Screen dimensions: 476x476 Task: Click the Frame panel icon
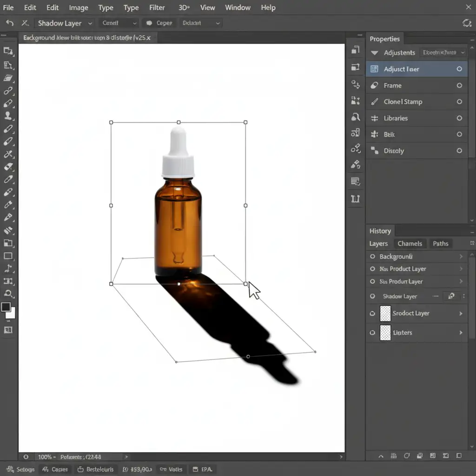(375, 86)
